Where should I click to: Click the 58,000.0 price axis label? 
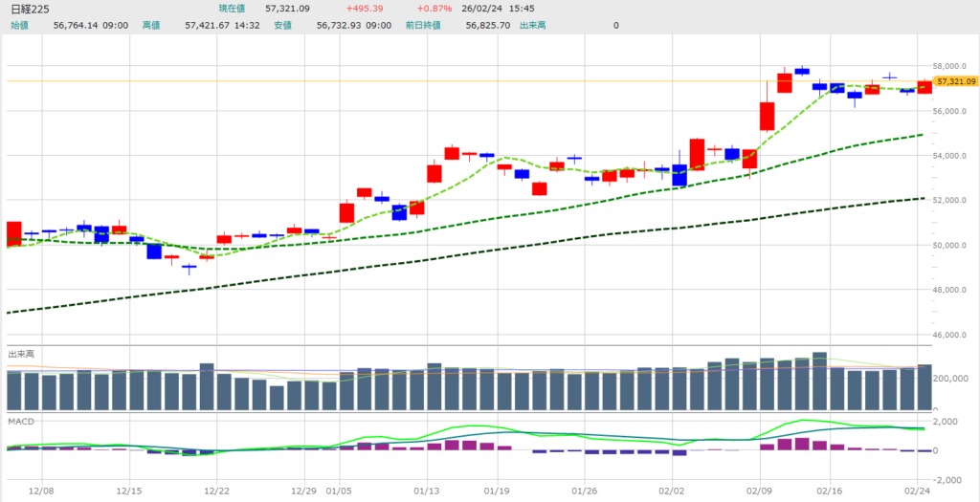tap(953, 66)
